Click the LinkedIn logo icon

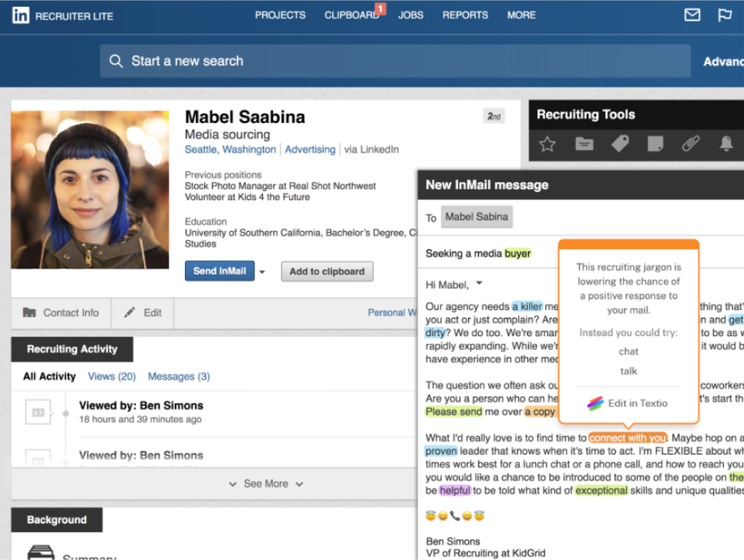click(x=21, y=15)
